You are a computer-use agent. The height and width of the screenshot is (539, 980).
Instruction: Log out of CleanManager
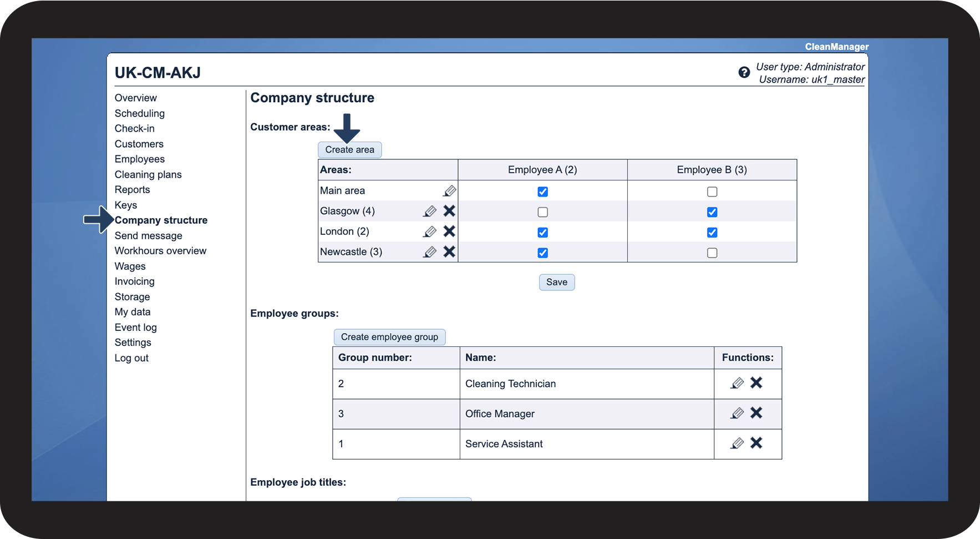point(131,358)
